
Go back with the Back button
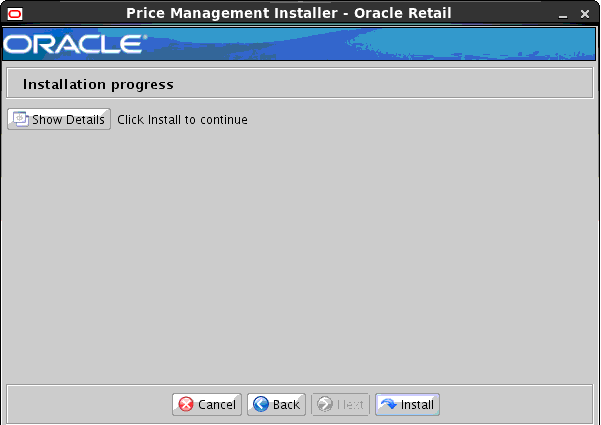[276, 404]
